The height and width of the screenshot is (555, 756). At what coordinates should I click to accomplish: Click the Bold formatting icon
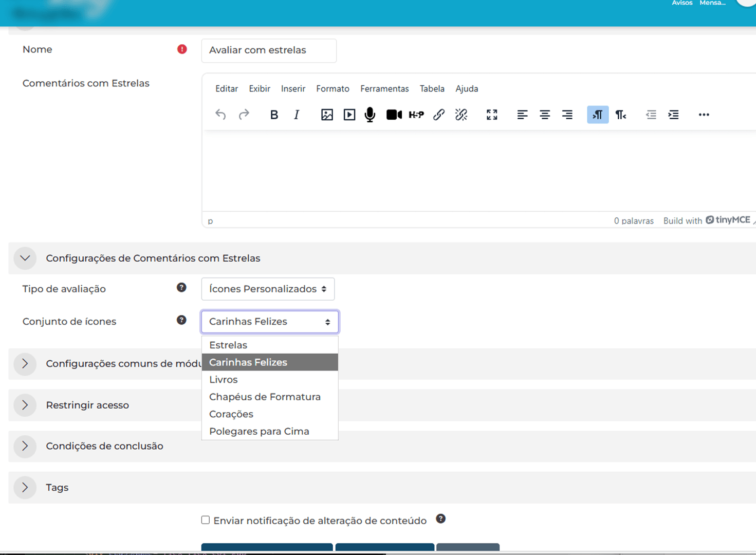(x=274, y=115)
